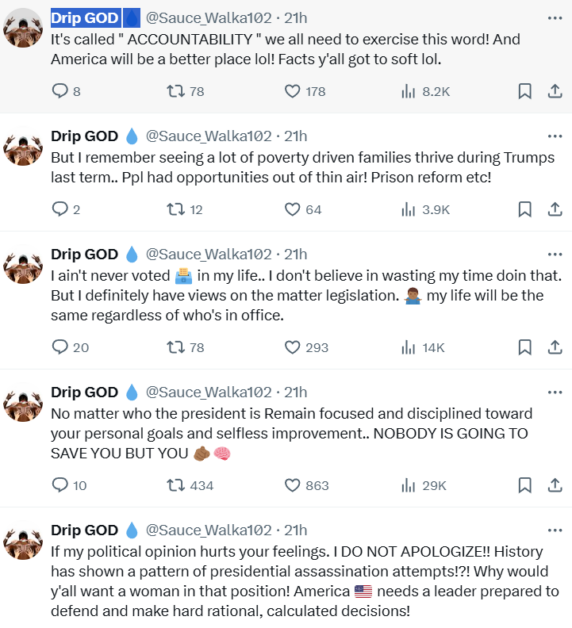Open comments on tweet with 20 replies

[70, 347]
